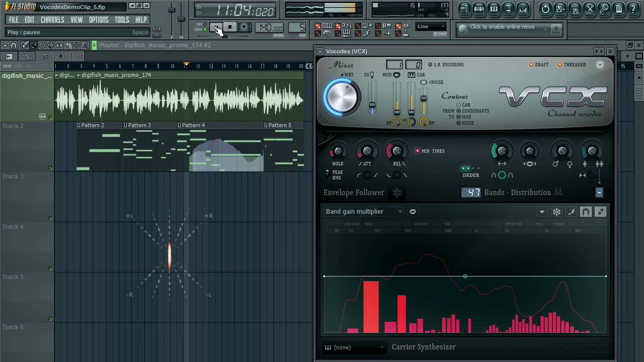644x362 pixels.
Task: Open the Piano roll view icon
Action: click(x=494, y=9)
